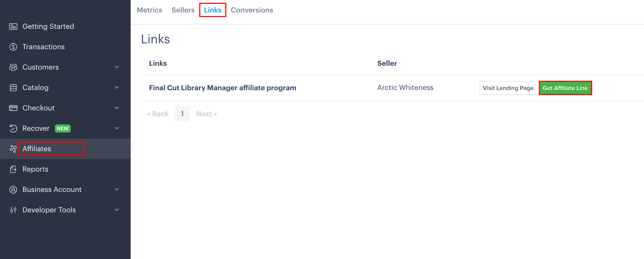Switch to the Metrics tab

pos(150,10)
